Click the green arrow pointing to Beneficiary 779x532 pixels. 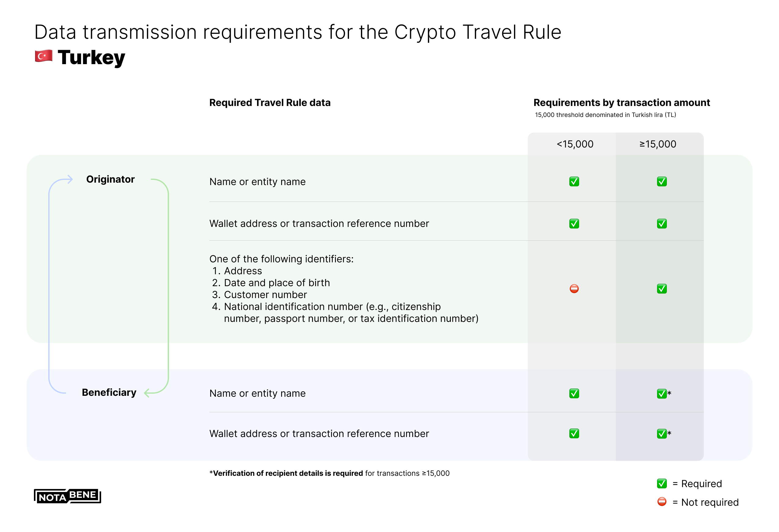pyautogui.click(x=148, y=392)
